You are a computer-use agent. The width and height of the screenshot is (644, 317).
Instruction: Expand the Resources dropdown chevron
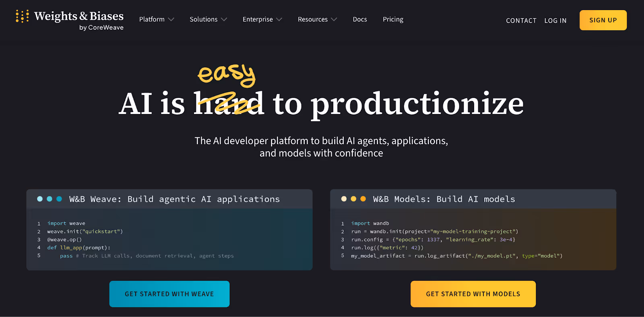click(x=334, y=19)
